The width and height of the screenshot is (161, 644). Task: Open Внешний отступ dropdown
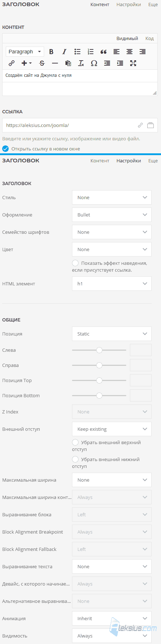[x=112, y=429]
